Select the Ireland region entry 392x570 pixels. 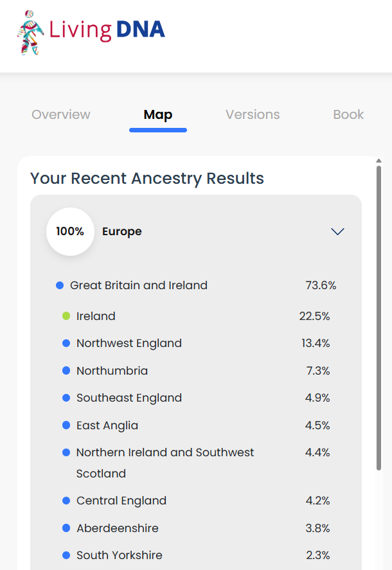(196, 316)
